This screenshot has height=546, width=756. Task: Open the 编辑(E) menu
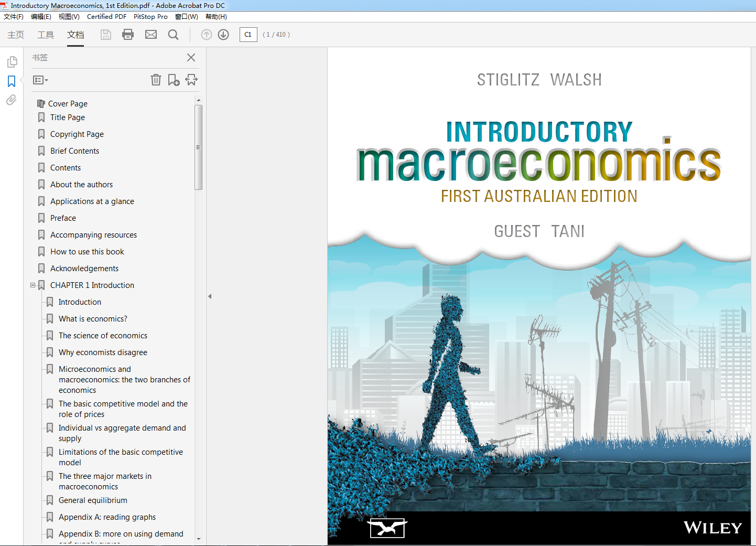coord(41,16)
